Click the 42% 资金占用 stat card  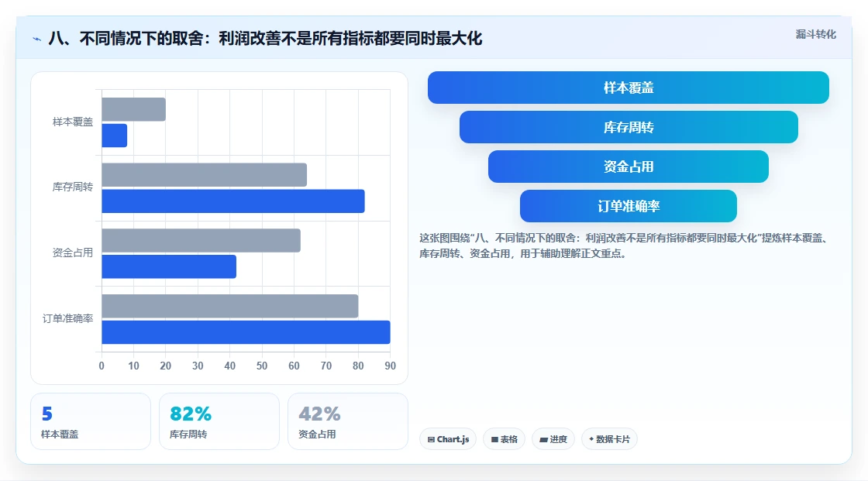point(348,421)
